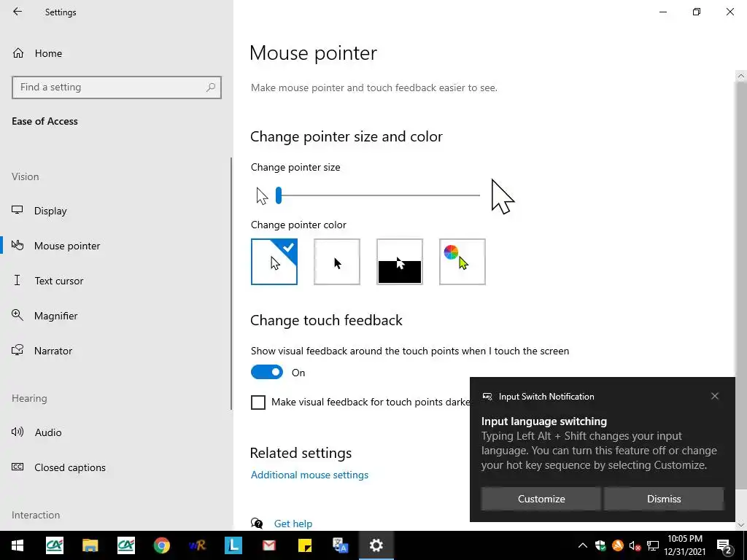Restore down the Settings window
Viewport: 747px width, 560px height.
coord(697,12)
